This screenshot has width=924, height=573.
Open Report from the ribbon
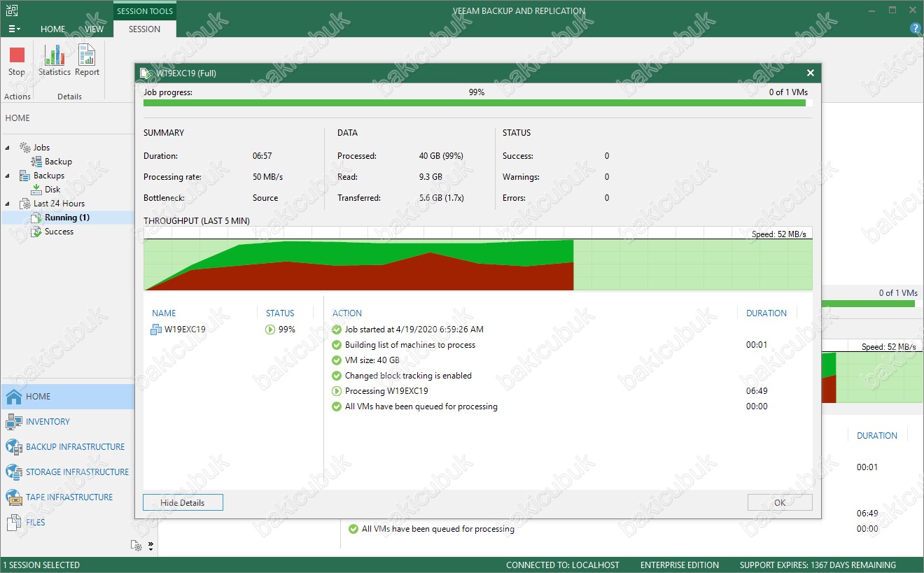pyautogui.click(x=87, y=62)
